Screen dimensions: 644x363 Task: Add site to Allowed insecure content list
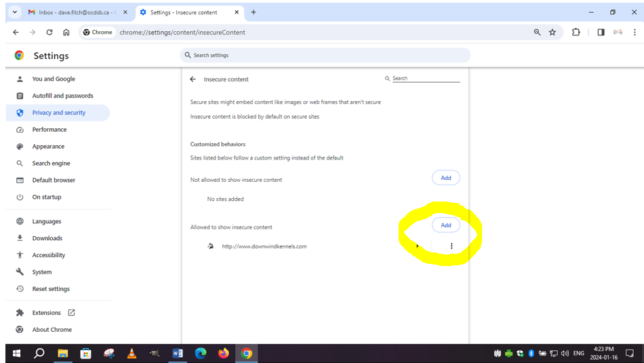click(x=445, y=225)
